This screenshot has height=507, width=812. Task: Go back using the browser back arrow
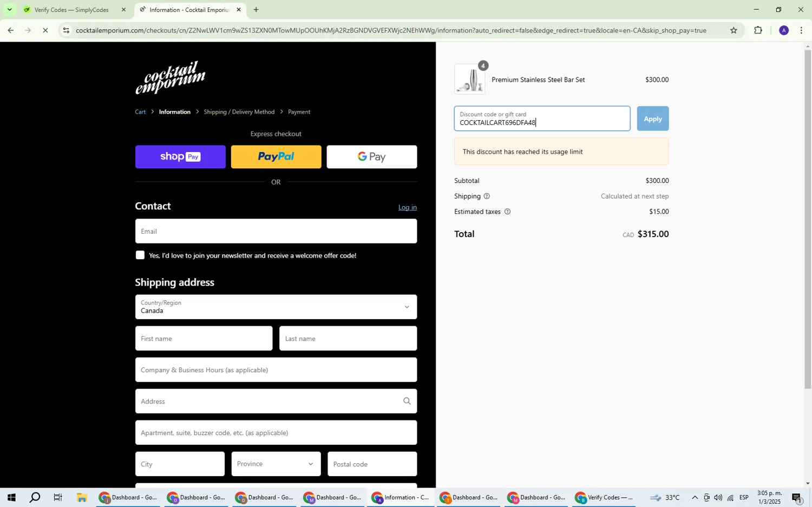pos(10,31)
